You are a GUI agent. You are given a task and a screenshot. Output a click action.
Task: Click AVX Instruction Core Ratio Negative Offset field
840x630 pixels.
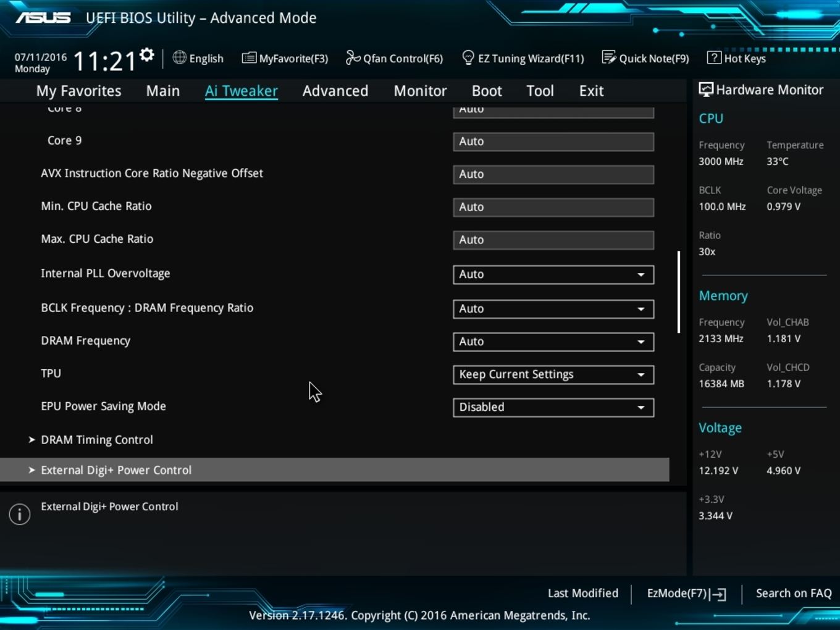553,174
